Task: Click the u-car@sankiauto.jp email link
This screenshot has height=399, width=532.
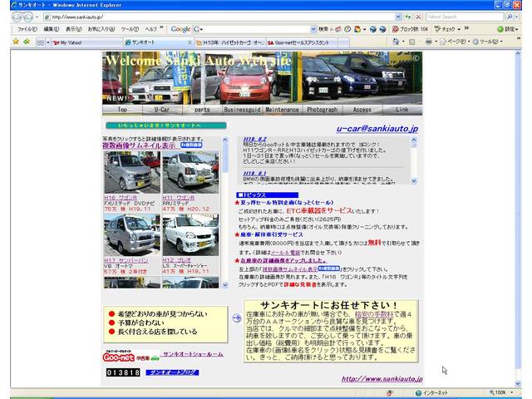Action: click(377, 129)
